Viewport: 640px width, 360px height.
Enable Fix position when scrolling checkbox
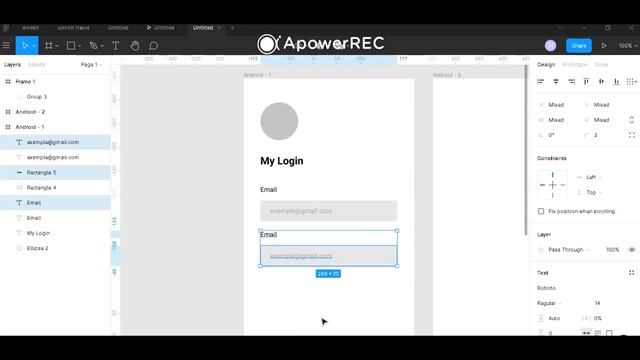point(541,211)
